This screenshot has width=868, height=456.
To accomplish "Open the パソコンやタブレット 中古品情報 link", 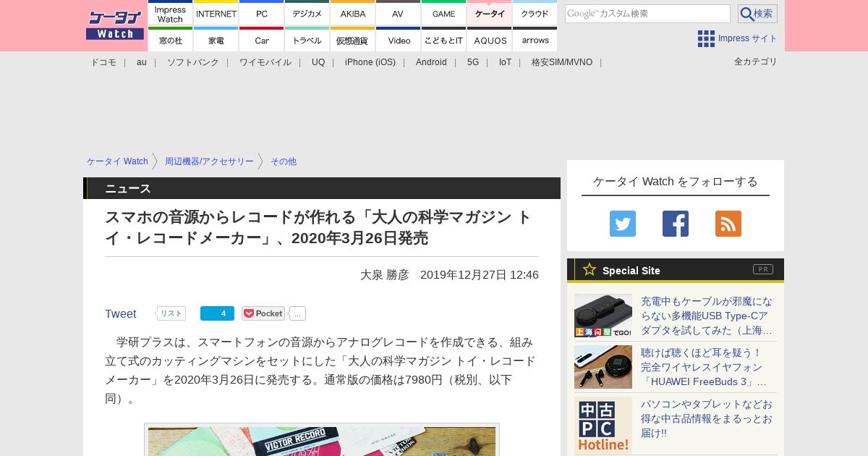I will (707, 418).
